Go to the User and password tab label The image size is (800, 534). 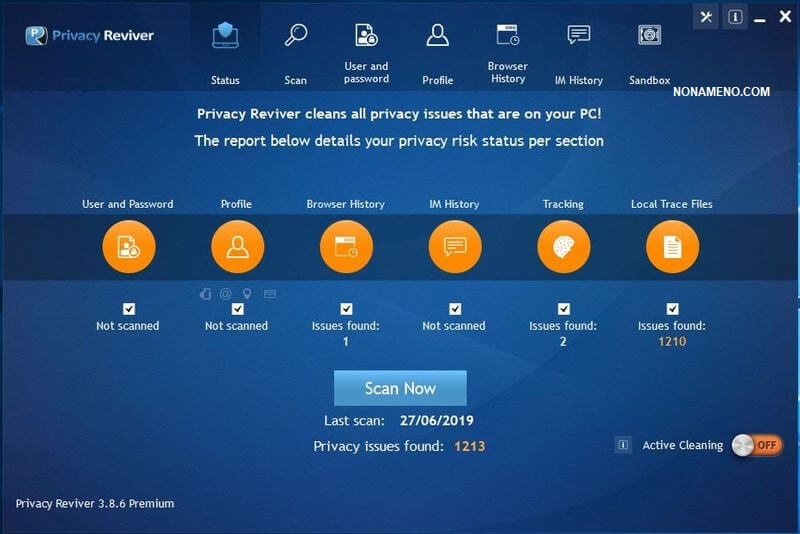click(x=366, y=72)
